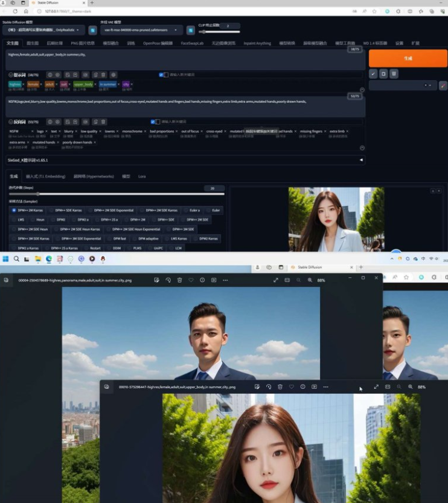448x503 pixels.
Task: Toggle the checkbox beside prompt keyword input
Action: point(161,75)
